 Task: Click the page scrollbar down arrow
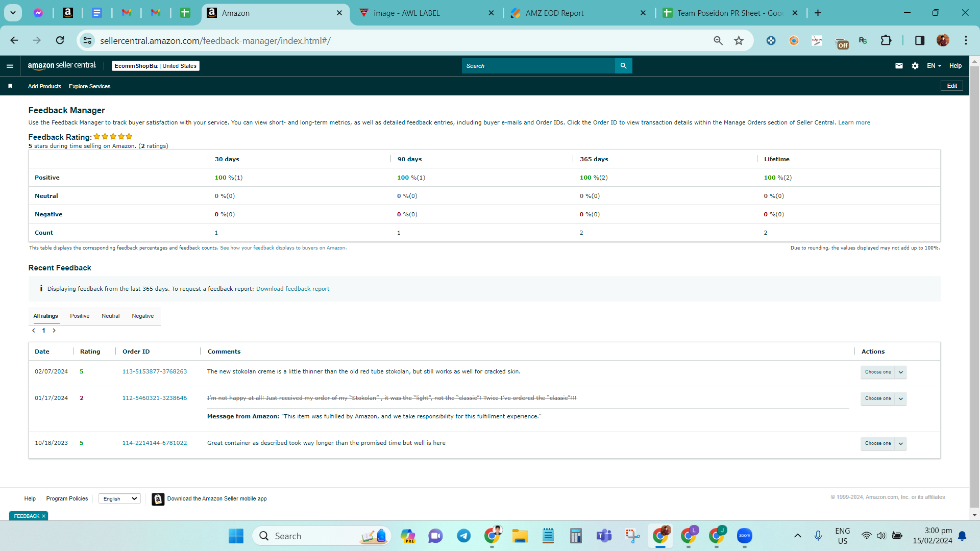coord(974,515)
